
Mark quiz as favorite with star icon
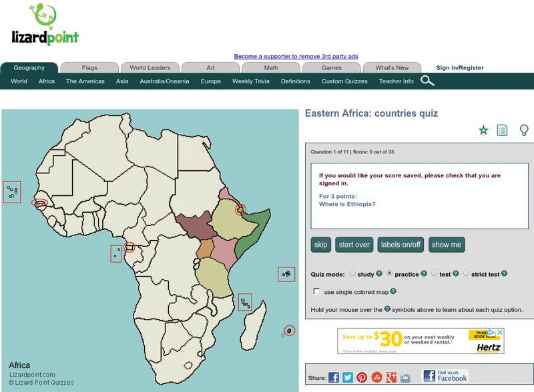[483, 130]
